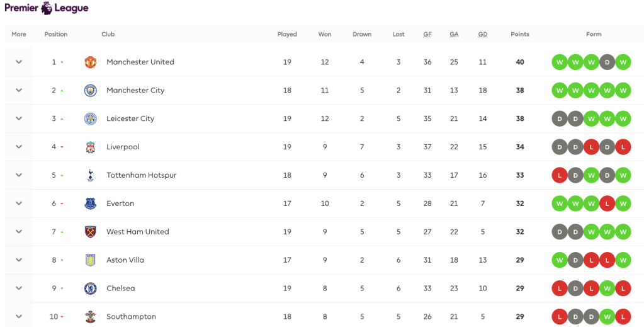644x327 pixels.
Task: Expand more details for Chelsea
Action: pyautogui.click(x=19, y=289)
